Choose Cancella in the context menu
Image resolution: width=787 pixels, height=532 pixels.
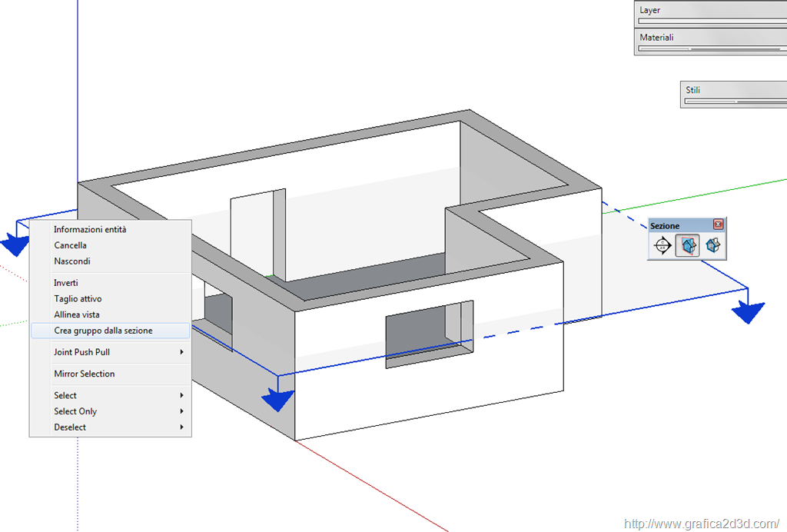70,245
